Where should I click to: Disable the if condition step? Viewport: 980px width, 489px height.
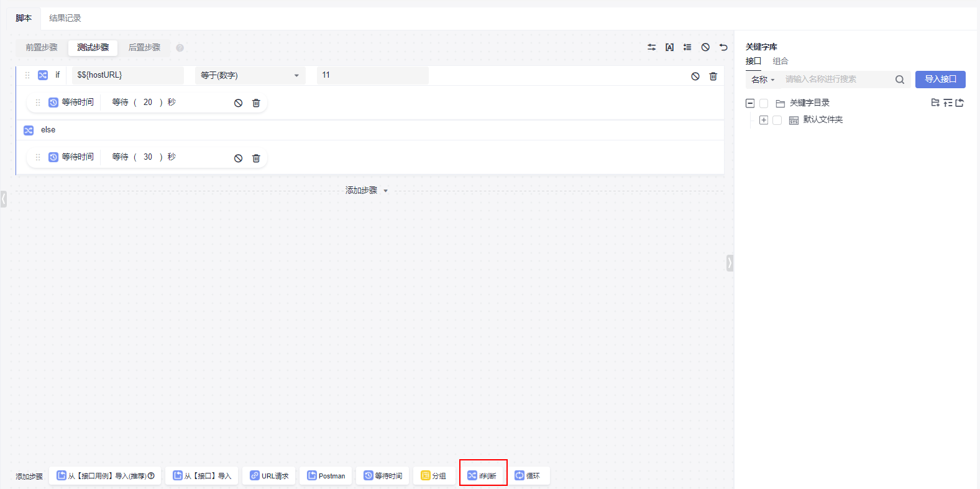point(695,76)
